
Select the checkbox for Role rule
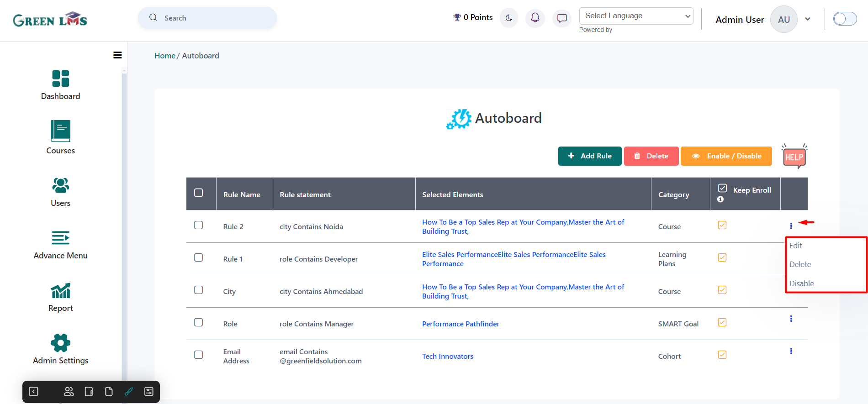[x=199, y=322]
